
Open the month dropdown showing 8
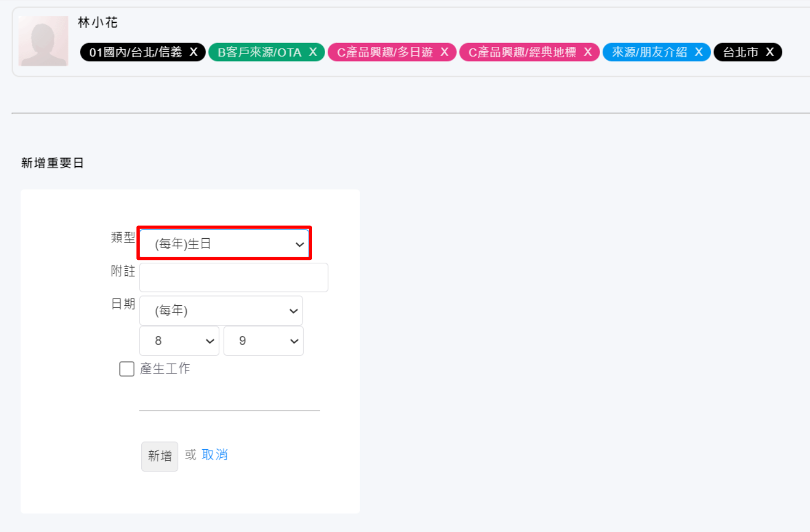[x=179, y=341]
